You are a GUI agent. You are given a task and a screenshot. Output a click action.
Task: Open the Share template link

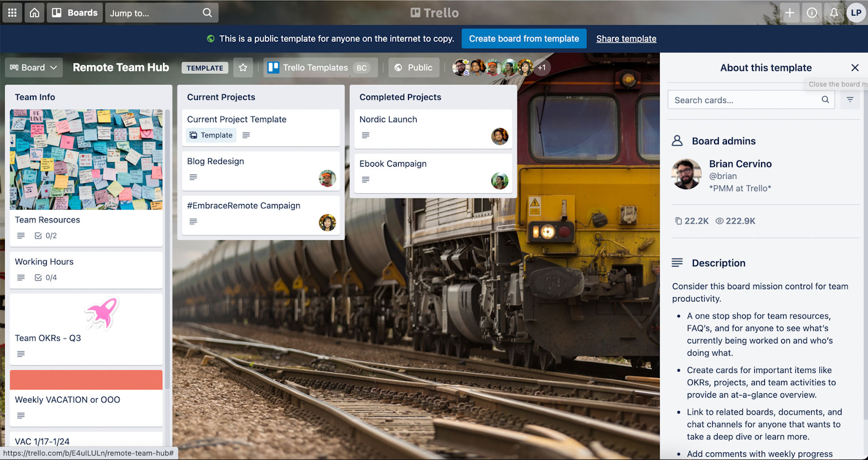[x=626, y=39]
